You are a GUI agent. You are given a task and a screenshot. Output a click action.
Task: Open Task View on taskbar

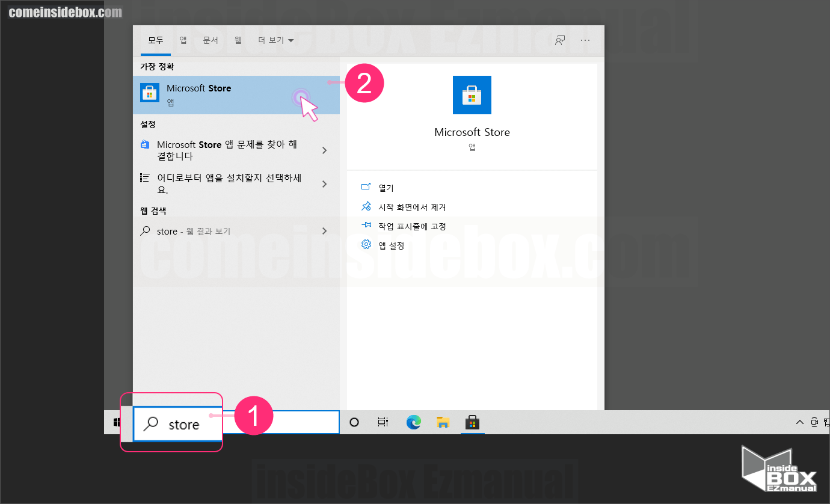point(383,422)
